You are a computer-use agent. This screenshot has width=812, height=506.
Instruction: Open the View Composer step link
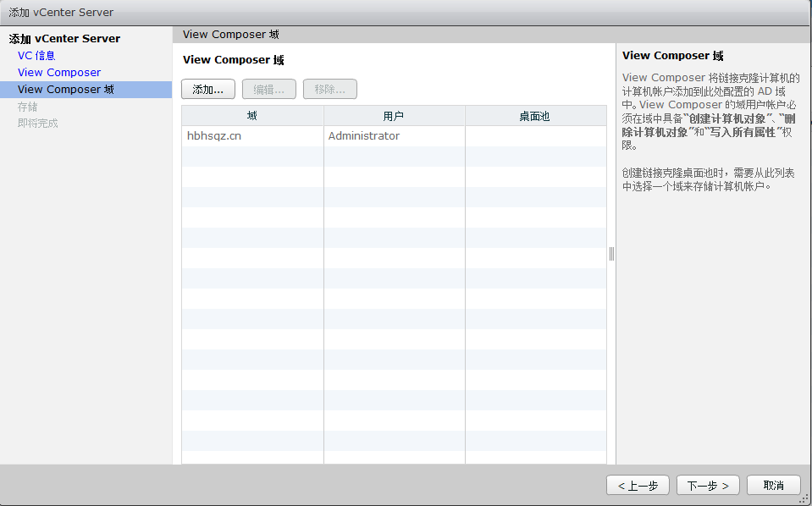click(59, 73)
